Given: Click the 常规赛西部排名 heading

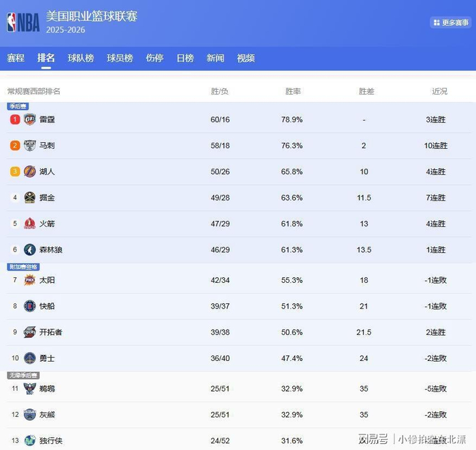Looking at the screenshot, I should click(34, 91).
